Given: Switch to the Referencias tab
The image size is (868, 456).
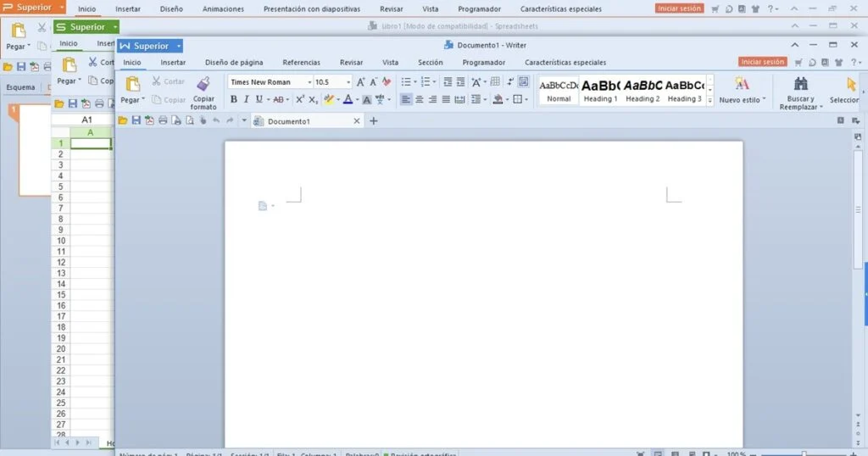Looking at the screenshot, I should [301, 63].
